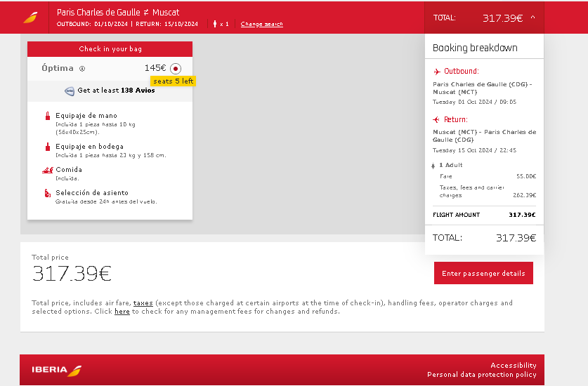Select the Óptima 145€ fare radio button
The width and height of the screenshot is (588, 386).
click(x=176, y=69)
